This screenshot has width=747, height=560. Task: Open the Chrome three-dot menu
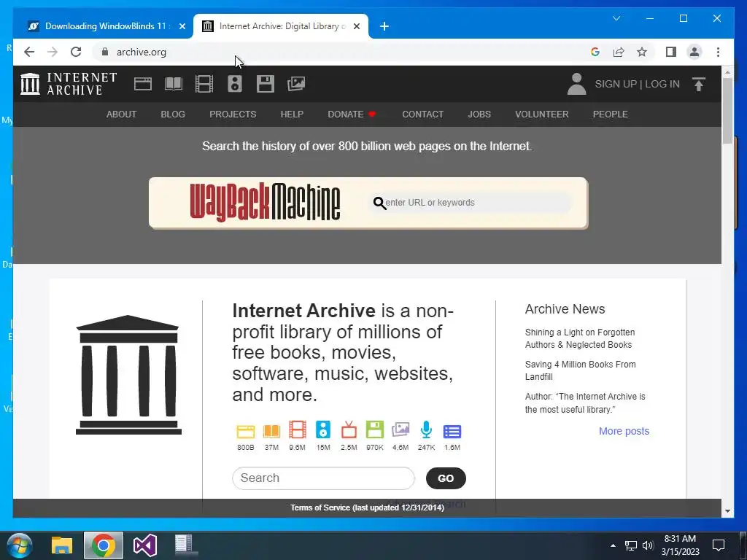[x=718, y=52]
